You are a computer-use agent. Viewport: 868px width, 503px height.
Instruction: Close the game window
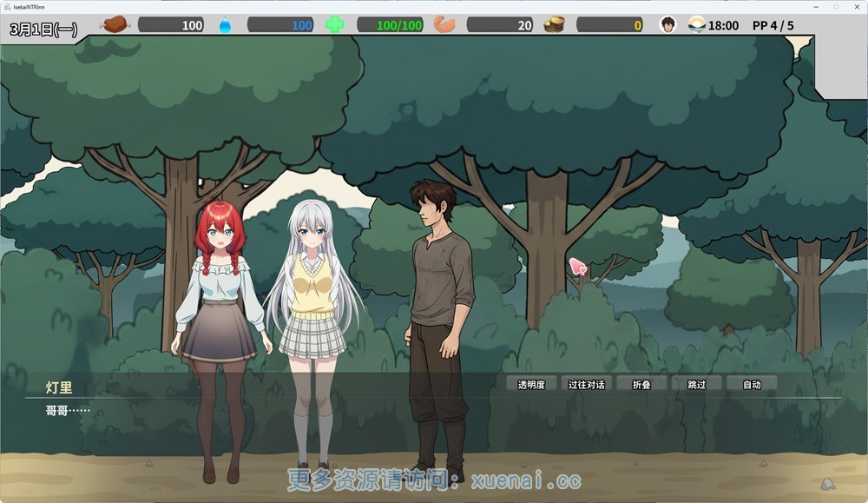[857, 7]
